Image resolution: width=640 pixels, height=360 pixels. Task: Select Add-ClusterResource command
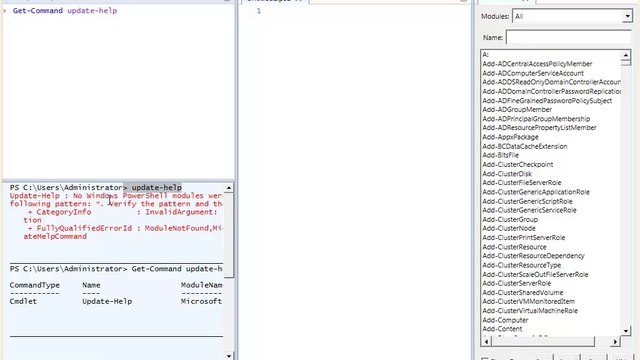pos(514,247)
